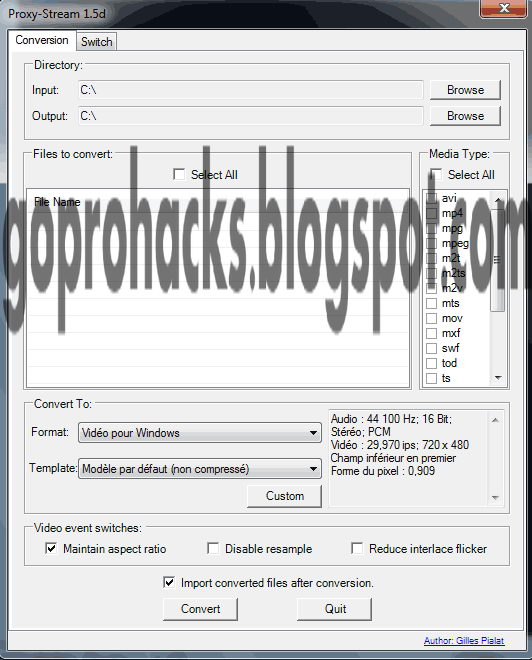Enable the ts media type
Viewport: 532px width, 660px height.
(x=431, y=378)
